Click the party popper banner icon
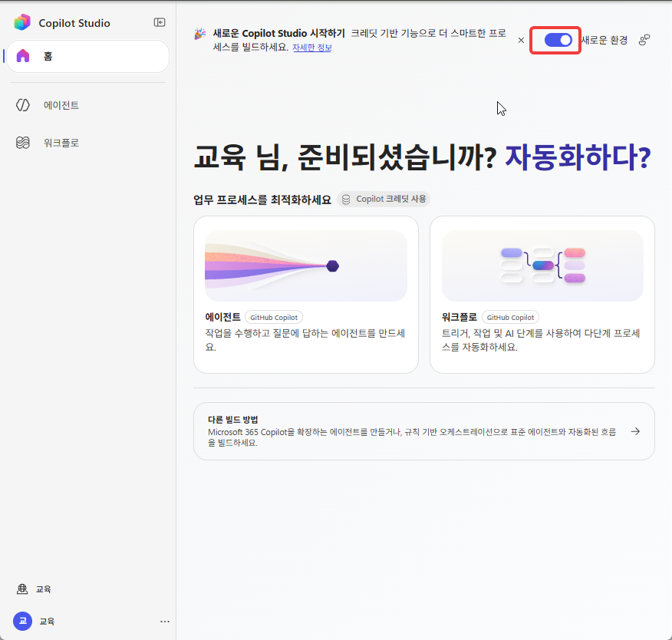The width and height of the screenshot is (672, 640). click(199, 34)
